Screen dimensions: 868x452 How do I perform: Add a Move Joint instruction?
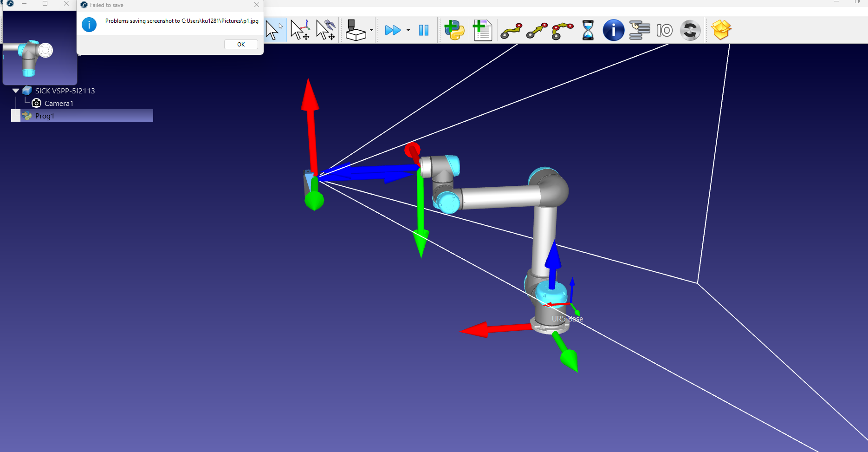[x=511, y=31]
